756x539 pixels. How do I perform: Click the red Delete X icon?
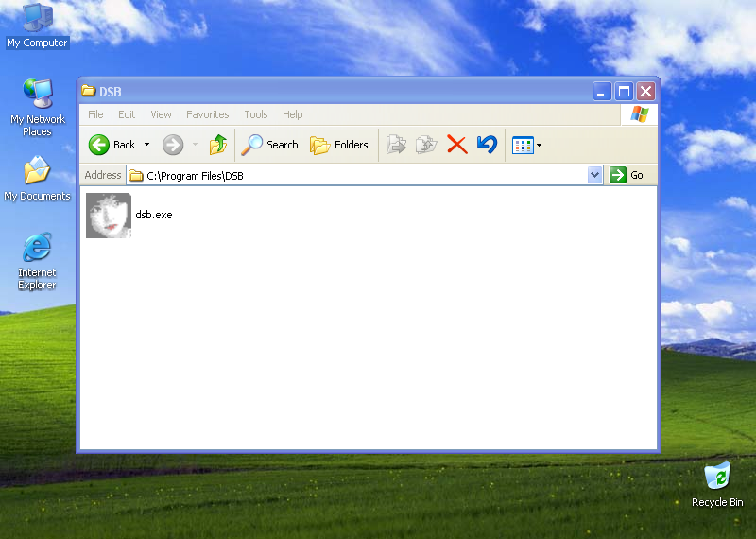pos(457,145)
